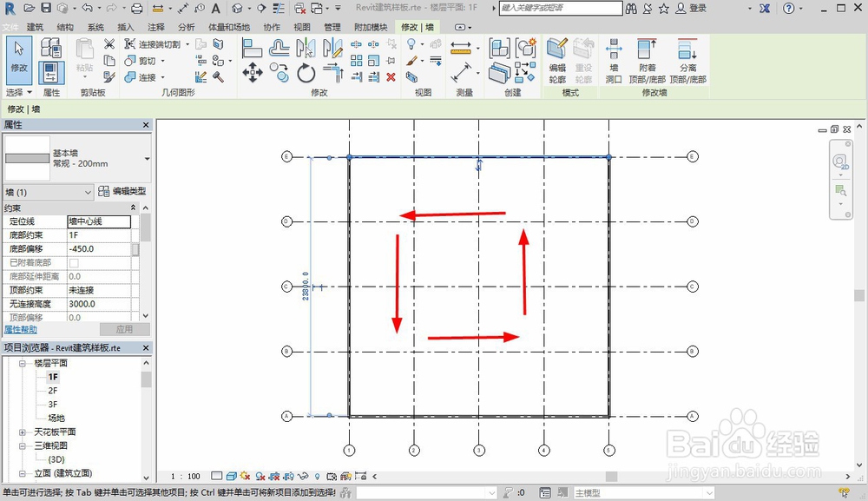Select the {3D} view in browser
Screen dimensions: 868x501
(56, 459)
